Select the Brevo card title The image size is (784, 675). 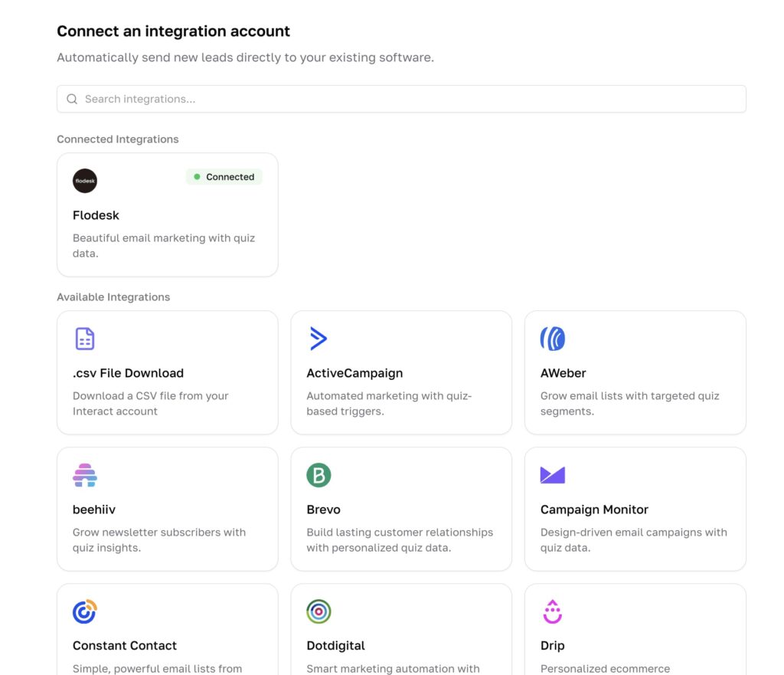click(x=324, y=510)
